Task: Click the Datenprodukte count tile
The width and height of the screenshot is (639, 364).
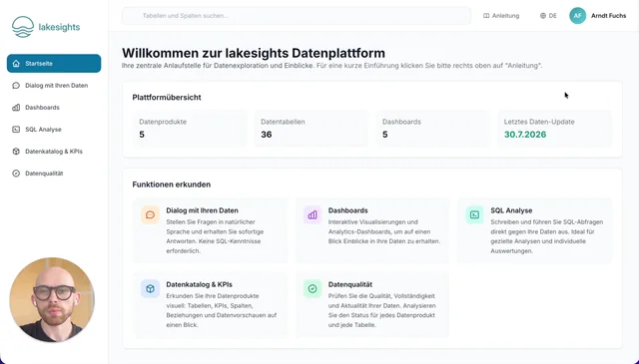Action: [190, 129]
